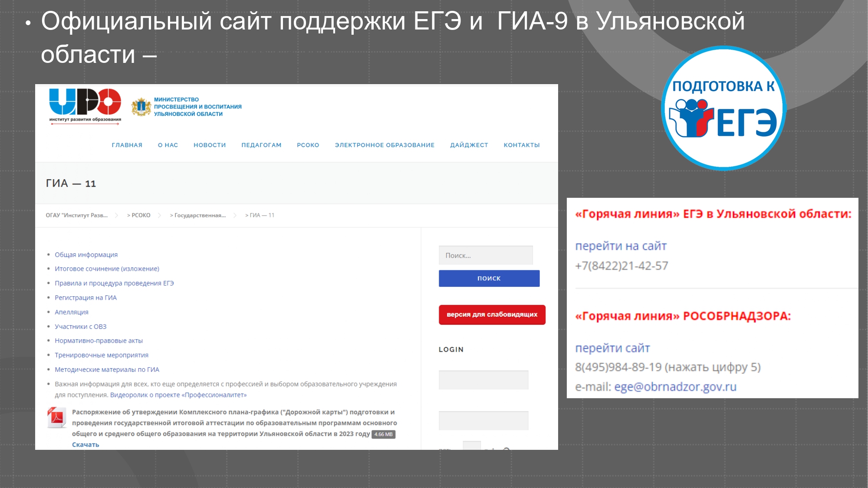Viewport: 868px width, 488px height.
Task: Click the Подготовка к ЕГЭ round badge
Action: pos(723,108)
